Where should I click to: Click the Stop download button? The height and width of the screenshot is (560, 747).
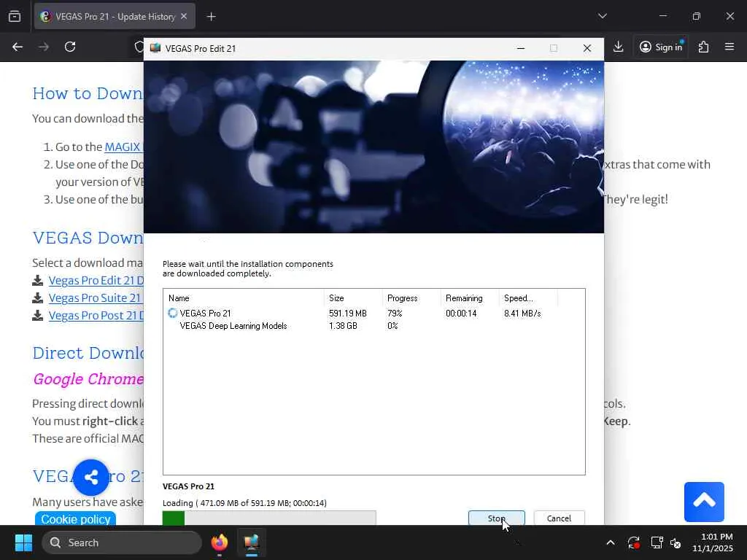496,518
